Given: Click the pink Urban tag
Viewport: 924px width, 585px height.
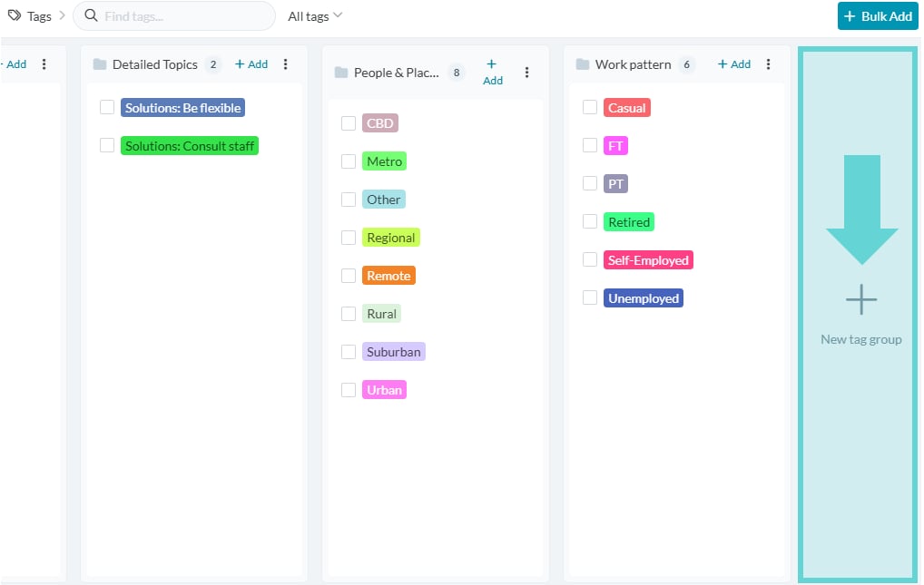Looking at the screenshot, I should pyautogui.click(x=384, y=390).
